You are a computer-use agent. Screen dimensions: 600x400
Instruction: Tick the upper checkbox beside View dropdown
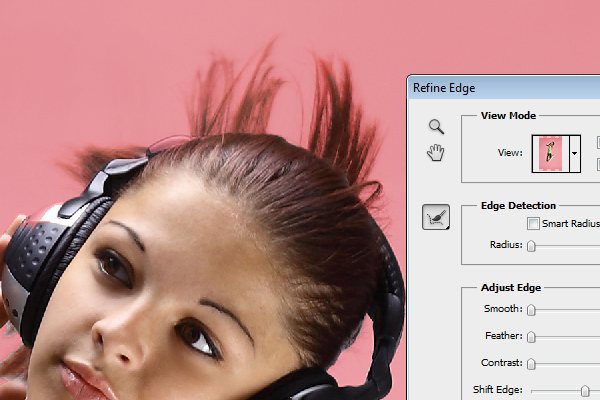click(597, 143)
